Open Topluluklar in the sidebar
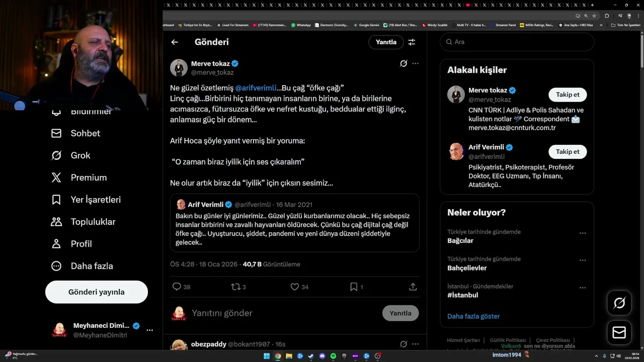 pos(84,222)
